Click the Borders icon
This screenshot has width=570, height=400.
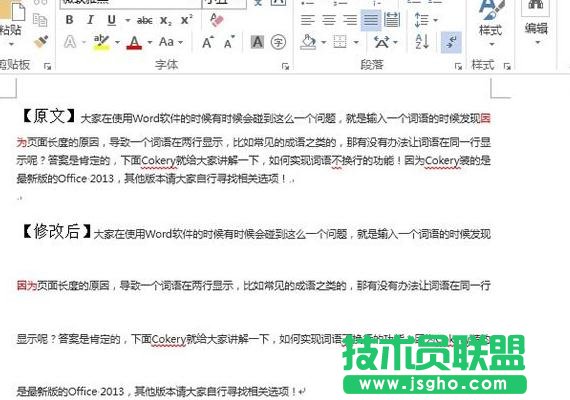[340, 42]
